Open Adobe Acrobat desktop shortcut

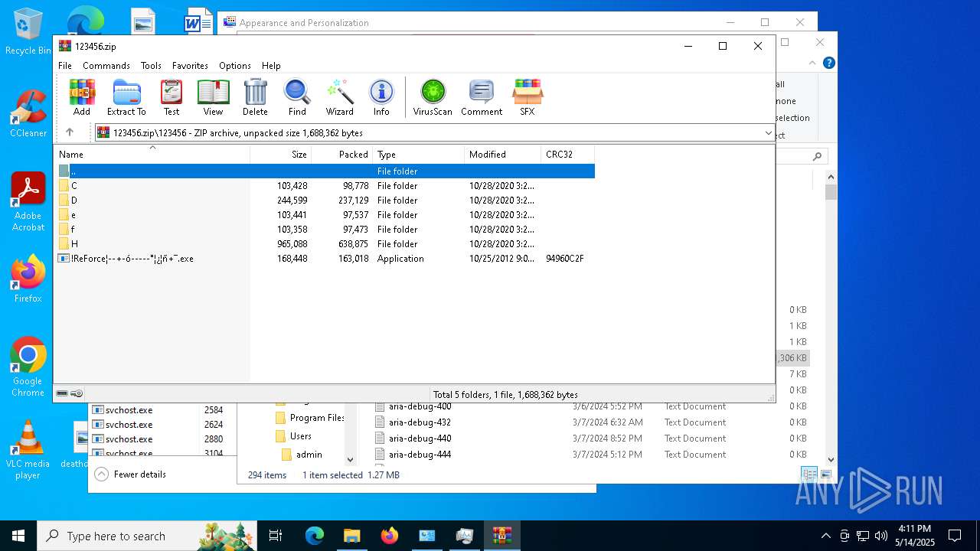28,202
